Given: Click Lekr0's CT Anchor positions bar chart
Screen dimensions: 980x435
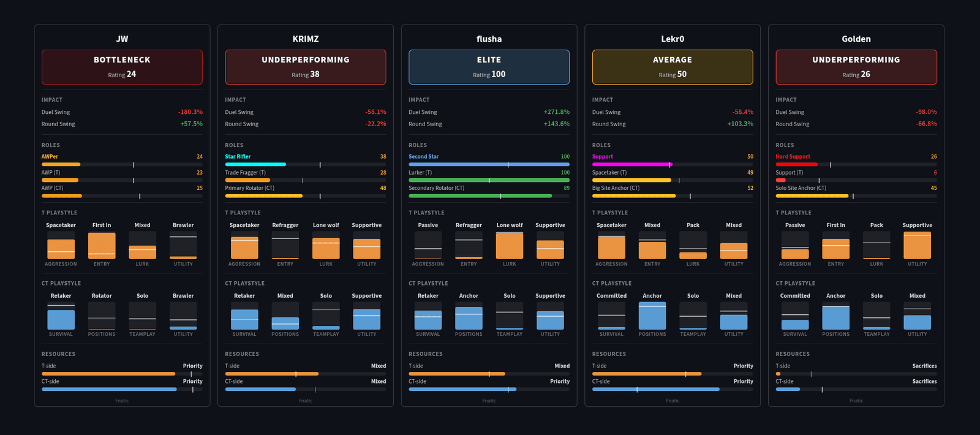Looking at the screenshot, I should 652,316.
